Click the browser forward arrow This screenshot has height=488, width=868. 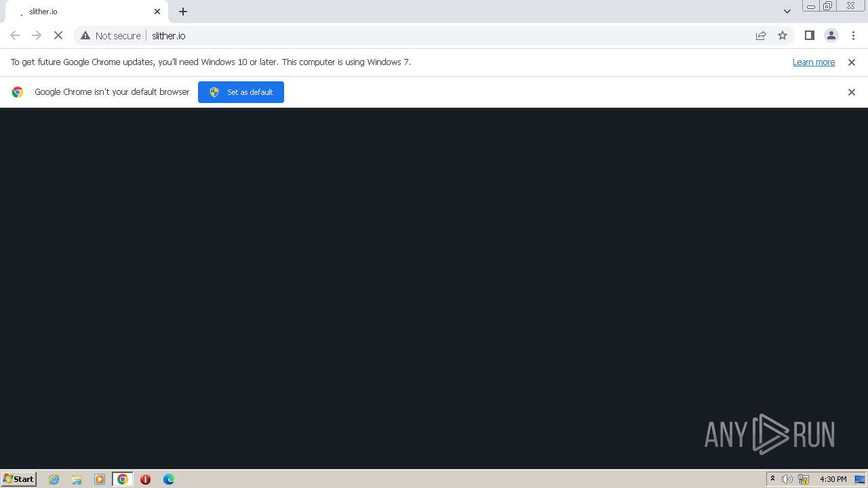click(37, 35)
